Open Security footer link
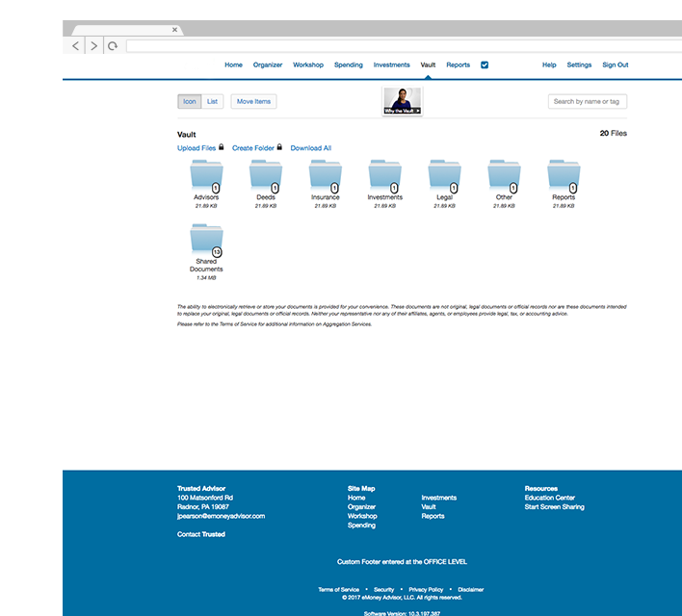This screenshot has width=682, height=616. (x=383, y=589)
